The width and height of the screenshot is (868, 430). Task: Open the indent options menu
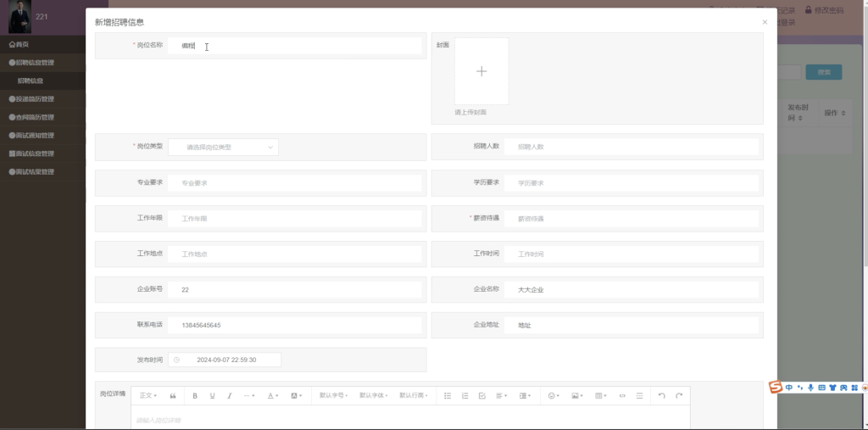coord(525,395)
